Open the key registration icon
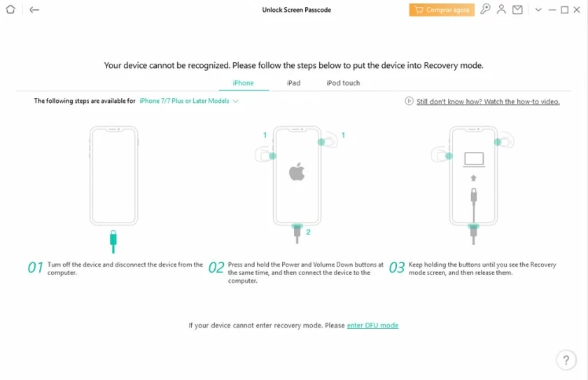 (485, 9)
